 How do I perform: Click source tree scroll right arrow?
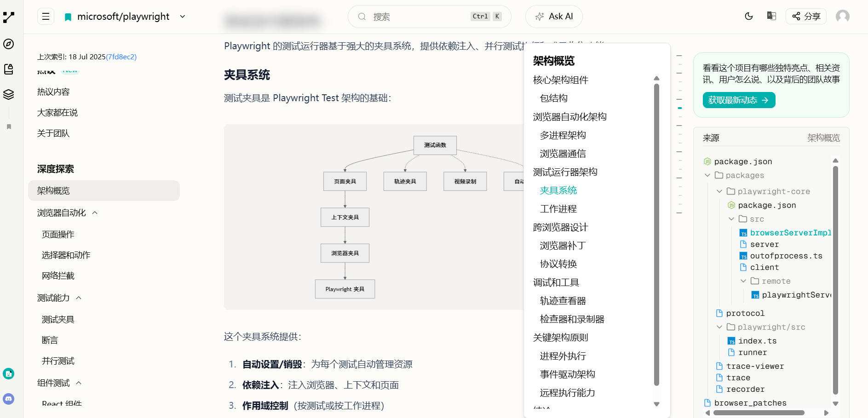pyautogui.click(x=826, y=413)
